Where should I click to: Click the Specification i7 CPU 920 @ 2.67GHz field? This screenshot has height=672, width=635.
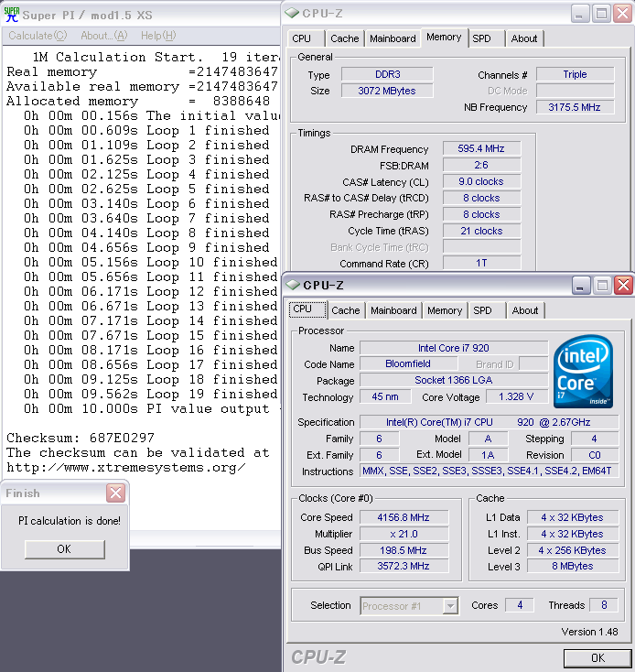point(489,422)
